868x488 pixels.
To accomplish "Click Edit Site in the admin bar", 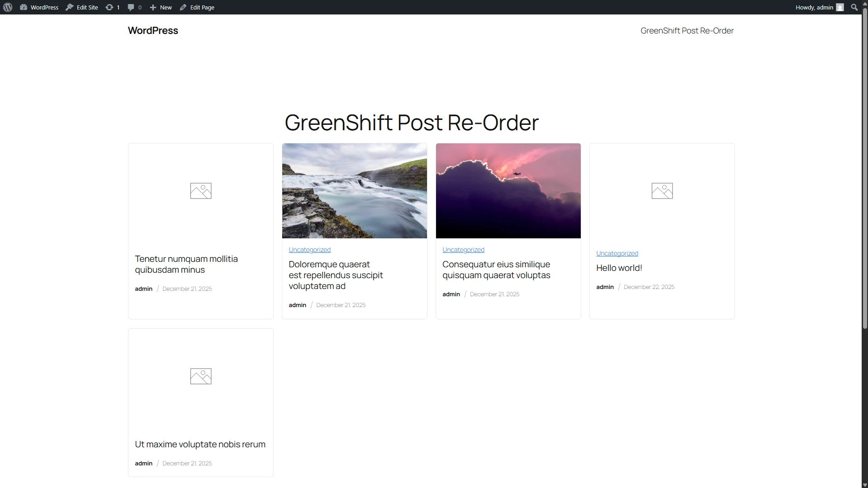I will tap(82, 7).
